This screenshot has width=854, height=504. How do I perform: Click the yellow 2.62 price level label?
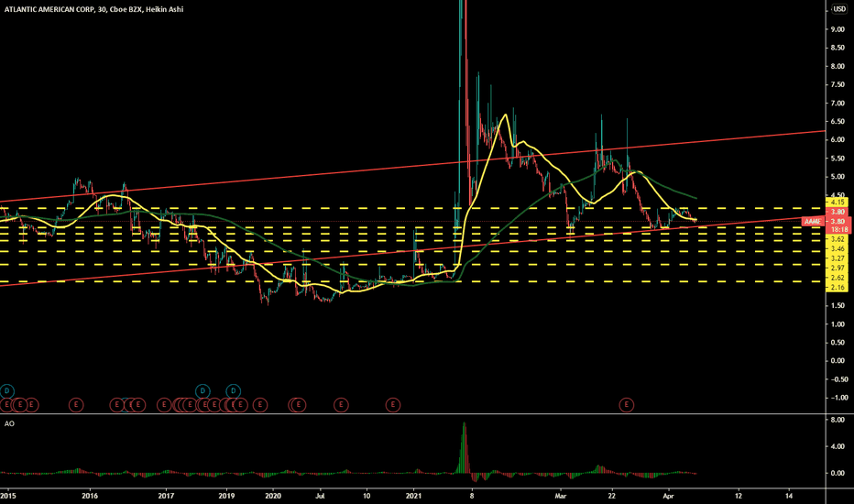838,278
